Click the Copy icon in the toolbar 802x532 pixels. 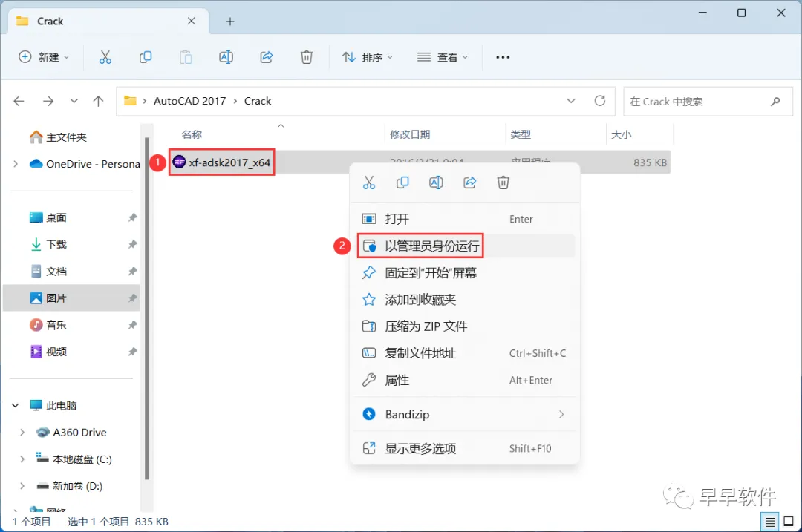146,57
